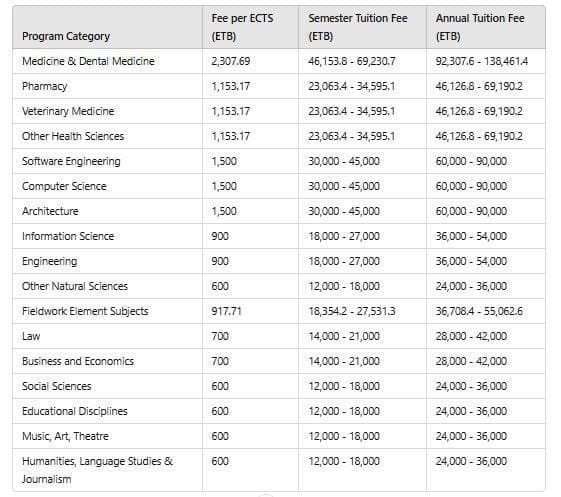Select the Business and Economics row label
This screenshot has height=497, width=561.
point(78,361)
